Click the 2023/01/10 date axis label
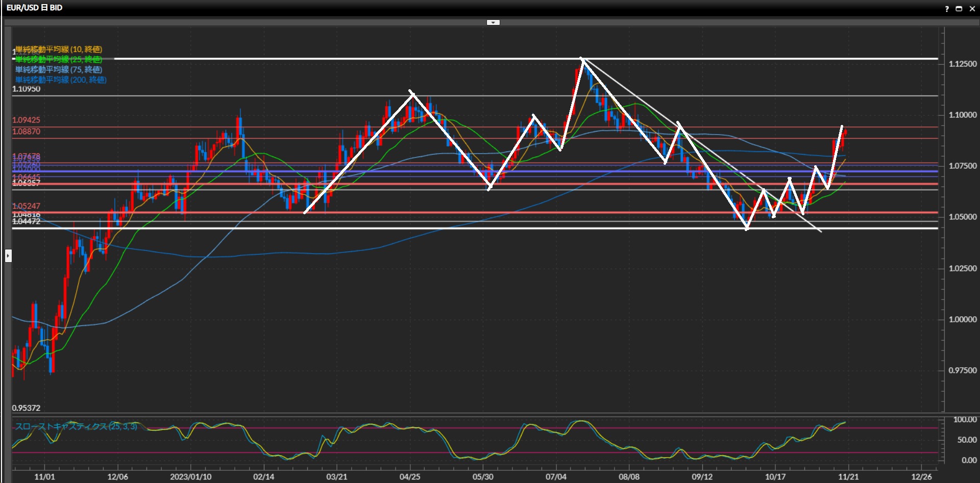 click(x=190, y=477)
